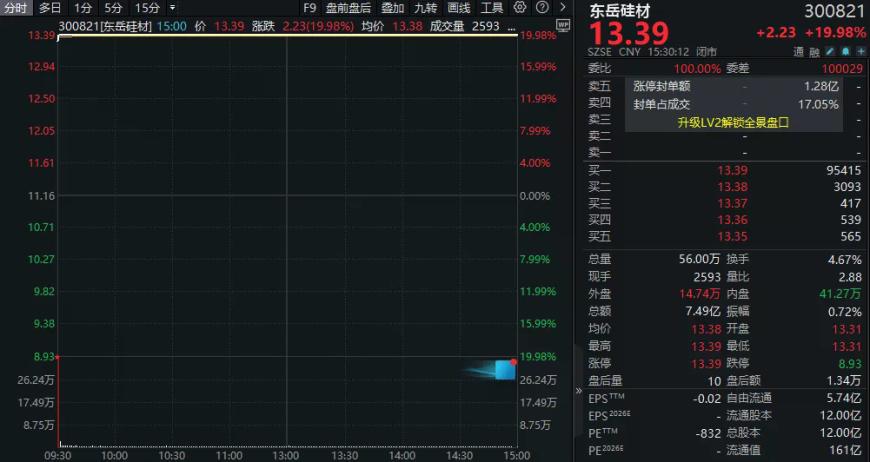The height and width of the screenshot is (462, 870).
Task: Click 升级LV2解锁全景盘口 upgrade link
Action: click(733, 122)
